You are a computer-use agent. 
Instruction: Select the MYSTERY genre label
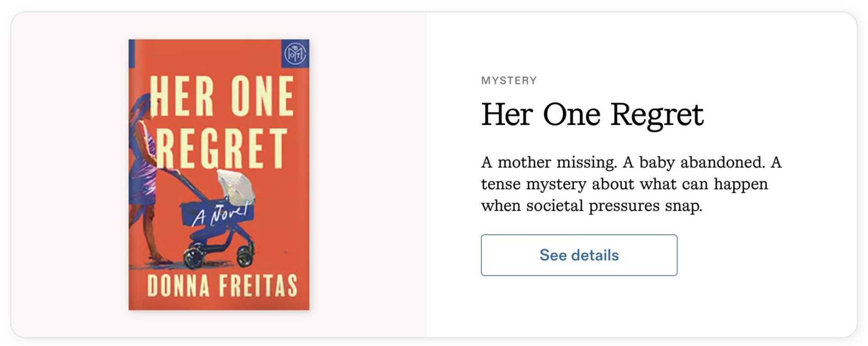coord(508,81)
